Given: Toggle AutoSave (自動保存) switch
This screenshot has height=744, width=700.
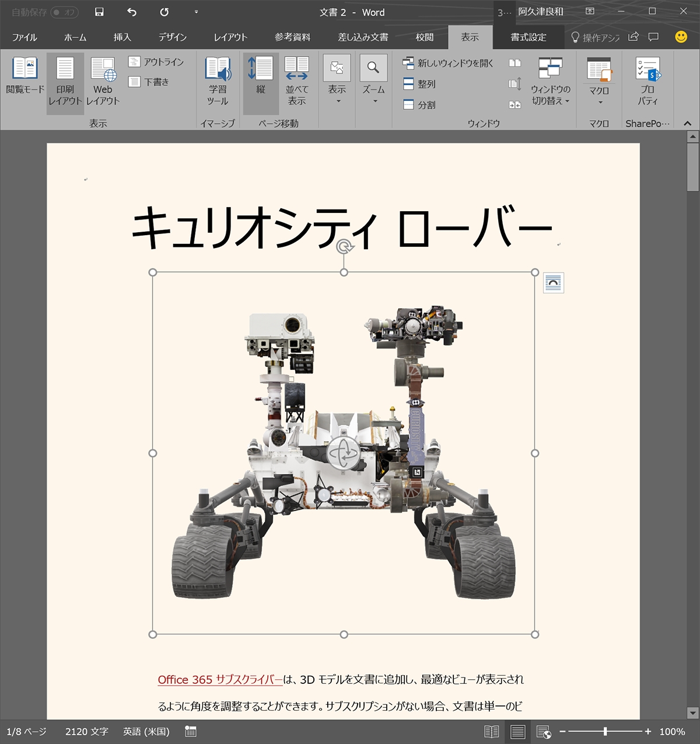Looking at the screenshot, I should point(64,12).
